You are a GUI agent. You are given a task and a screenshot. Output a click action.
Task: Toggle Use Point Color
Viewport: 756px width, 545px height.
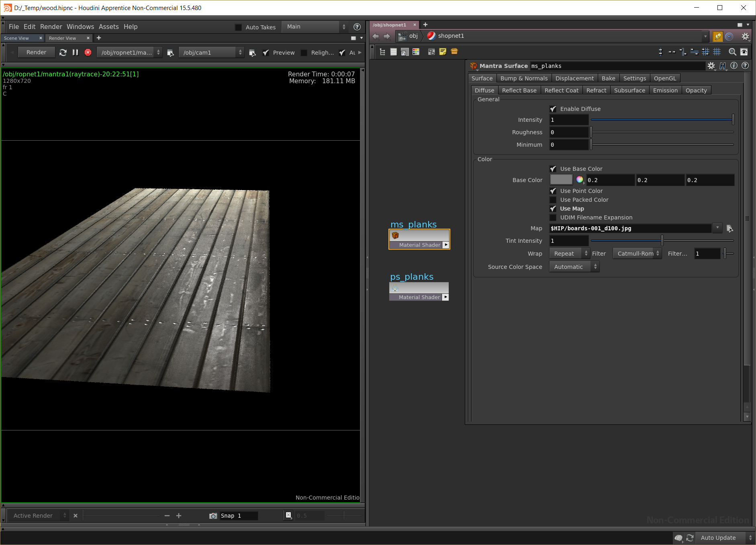tap(553, 191)
